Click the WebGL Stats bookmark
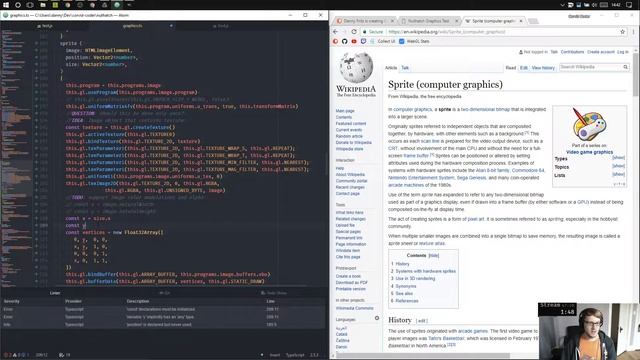This screenshot has width=640, height=360. tap(414, 41)
